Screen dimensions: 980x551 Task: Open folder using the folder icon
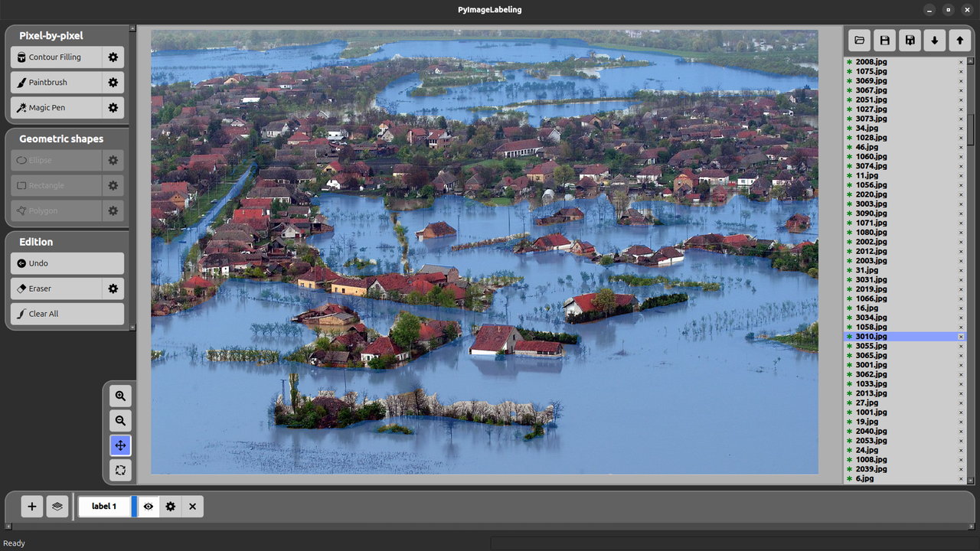click(860, 41)
